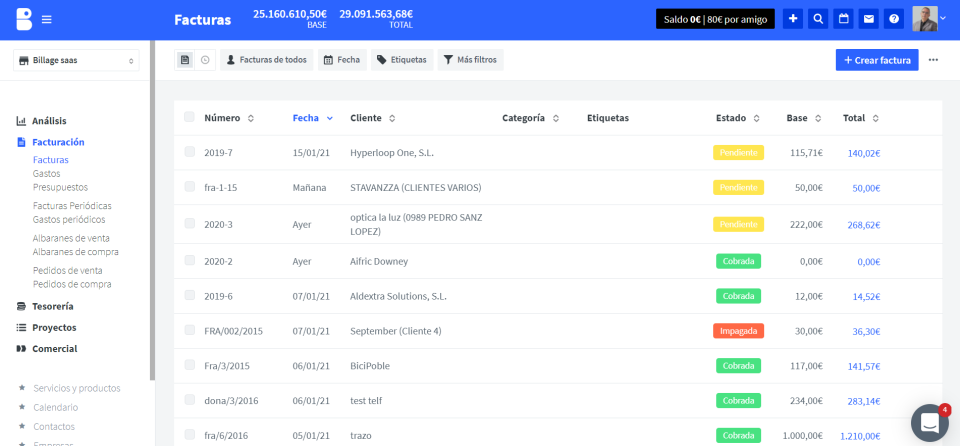
Task: Open the Billage saas company selector
Action: point(76,61)
